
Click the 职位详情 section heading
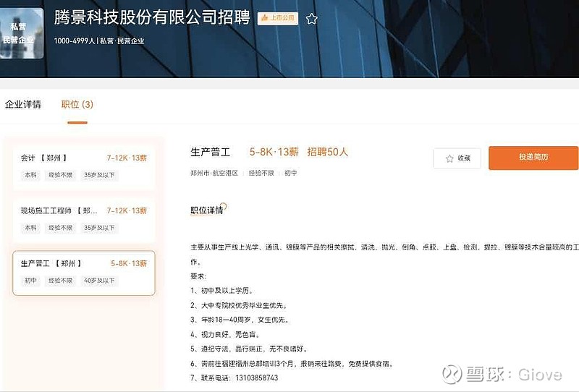[x=207, y=210]
